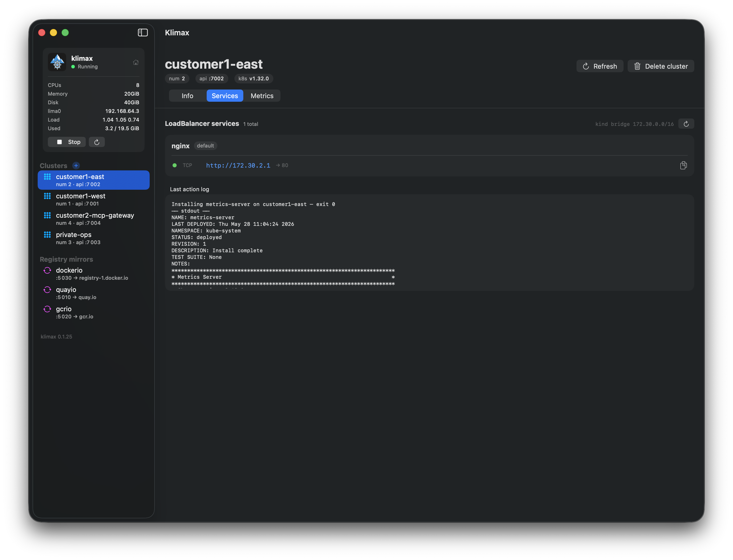Click the → 80 port text

pyautogui.click(x=282, y=165)
